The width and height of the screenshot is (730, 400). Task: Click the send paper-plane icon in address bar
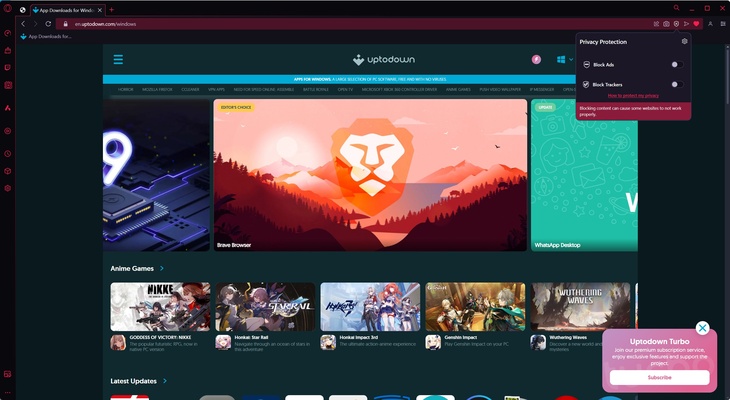point(686,24)
